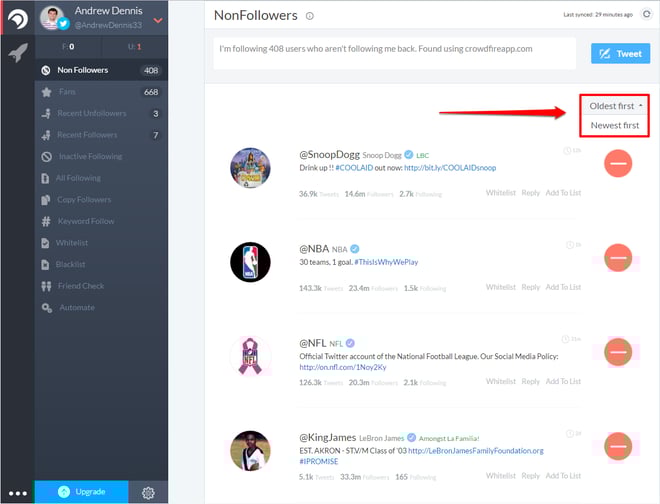Viewport: 660px width, 504px height.
Task: Whitelist the @SnoopDogg account
Action: click(x=500, y=193)
